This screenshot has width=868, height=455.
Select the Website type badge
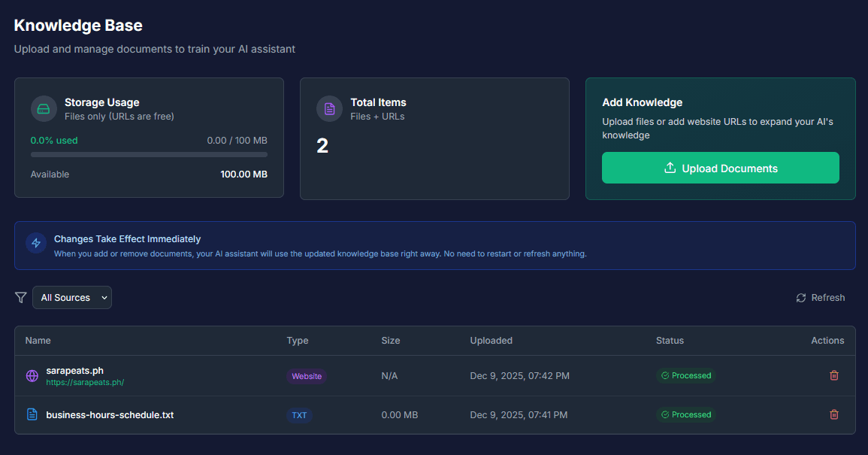[307, 376]
